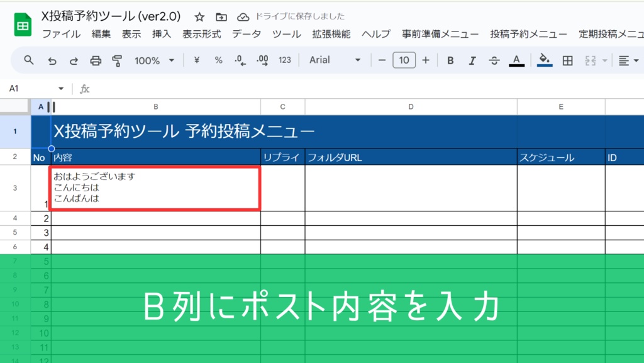
Task: Click the print icon
Action: (95, 60)
